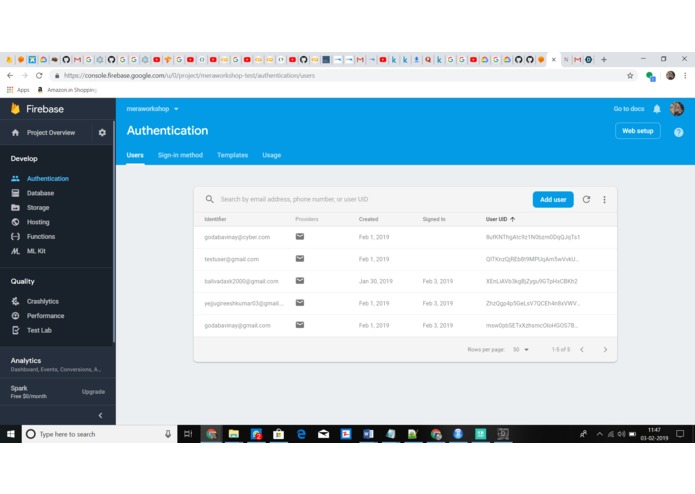Go to previous page of users

pyautogui.click(x=582, y=350)
